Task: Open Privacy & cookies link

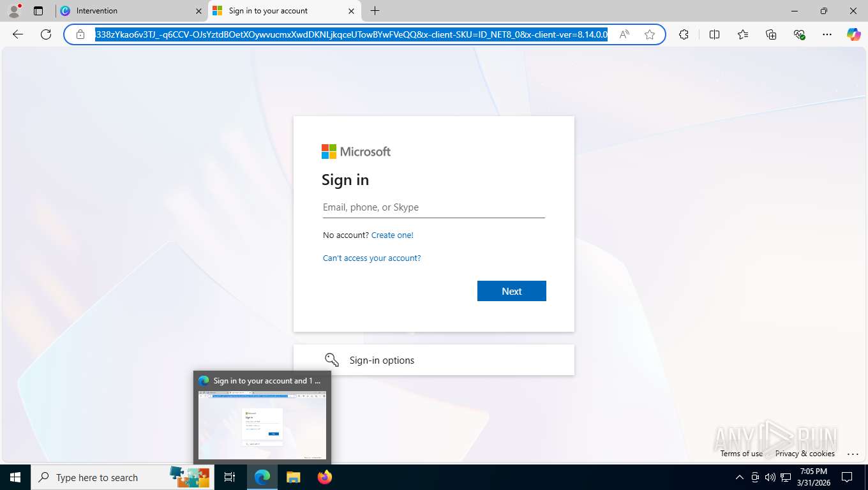Action: point(805,454)
